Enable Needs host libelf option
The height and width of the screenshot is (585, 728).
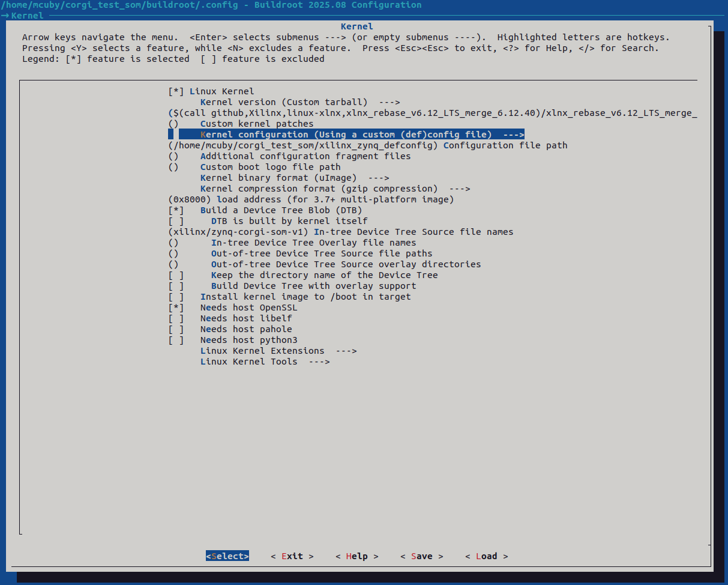click(x=176, y=318)
